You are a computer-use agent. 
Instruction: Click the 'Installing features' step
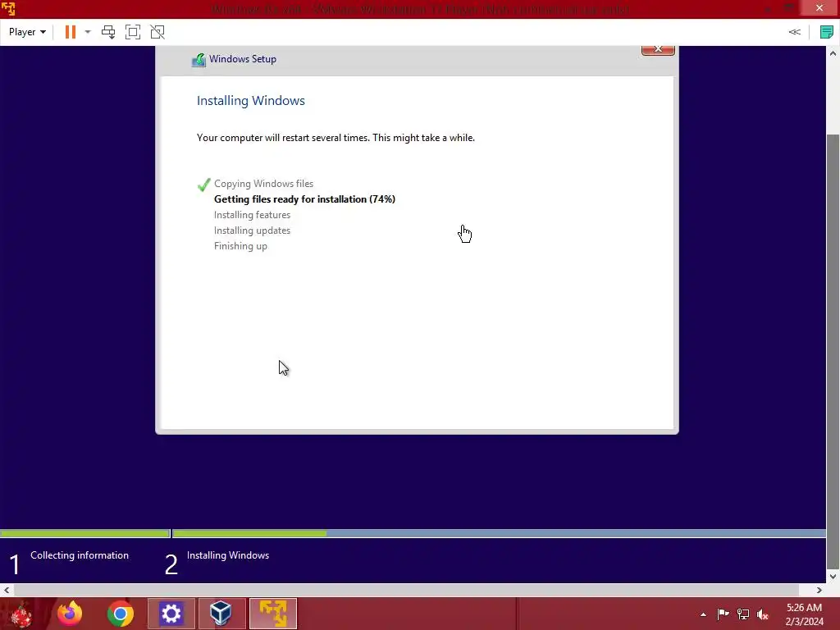pyautogui.click(x=252, y=215)
